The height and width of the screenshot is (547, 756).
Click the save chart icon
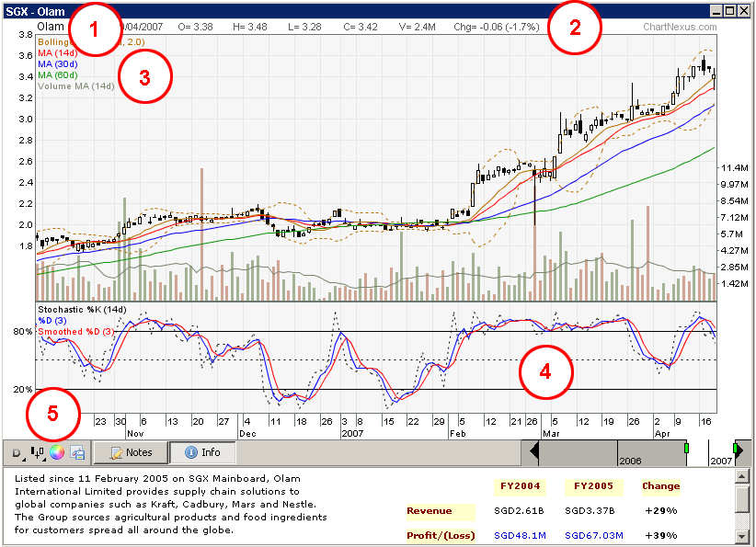pos(77,452)
